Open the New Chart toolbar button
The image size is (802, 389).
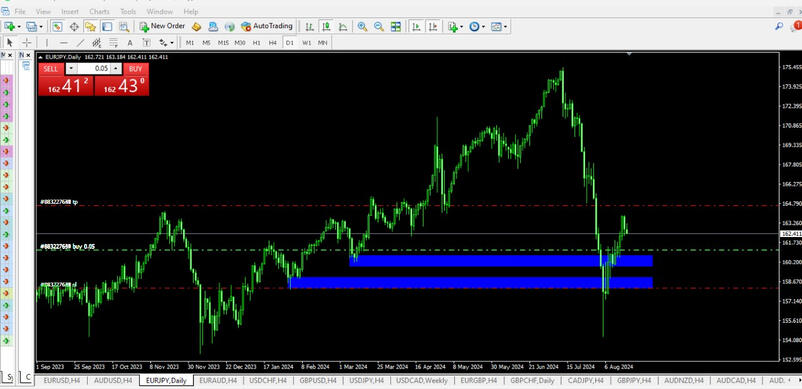pos(10,26)
